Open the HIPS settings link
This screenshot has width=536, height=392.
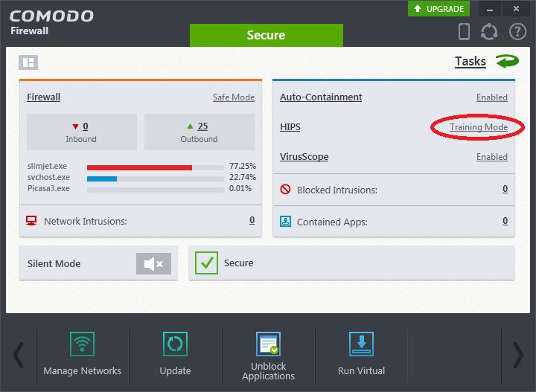tap(290, 127)
